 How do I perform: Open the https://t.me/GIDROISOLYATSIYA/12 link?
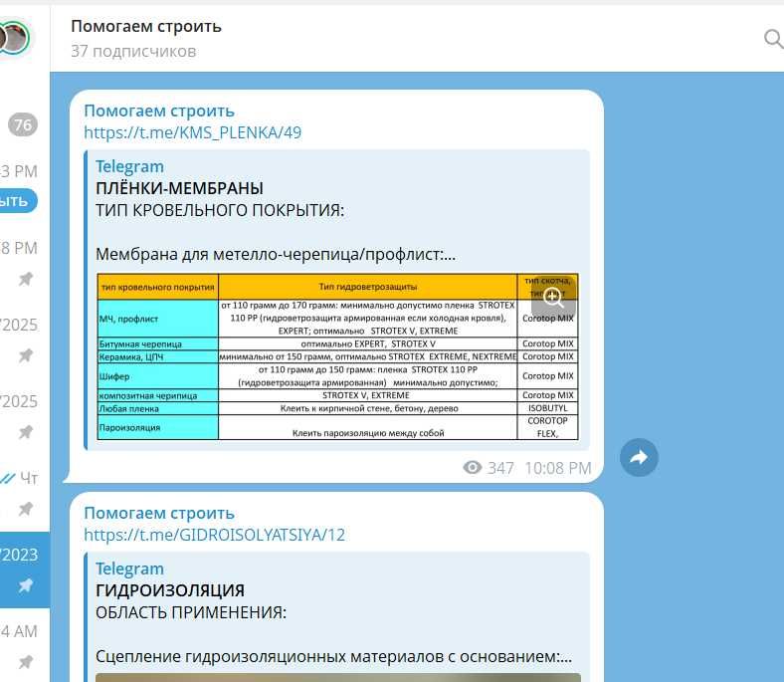(x=215, y=535)
